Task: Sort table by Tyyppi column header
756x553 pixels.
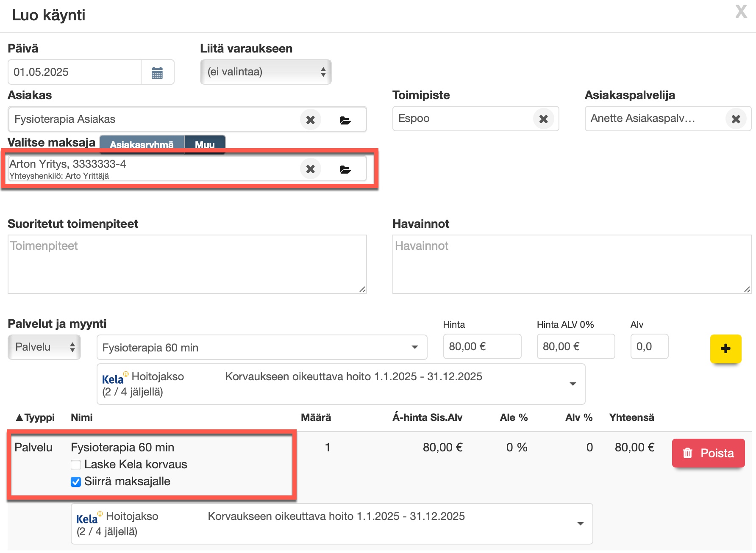Action: (x=36, y=418)
